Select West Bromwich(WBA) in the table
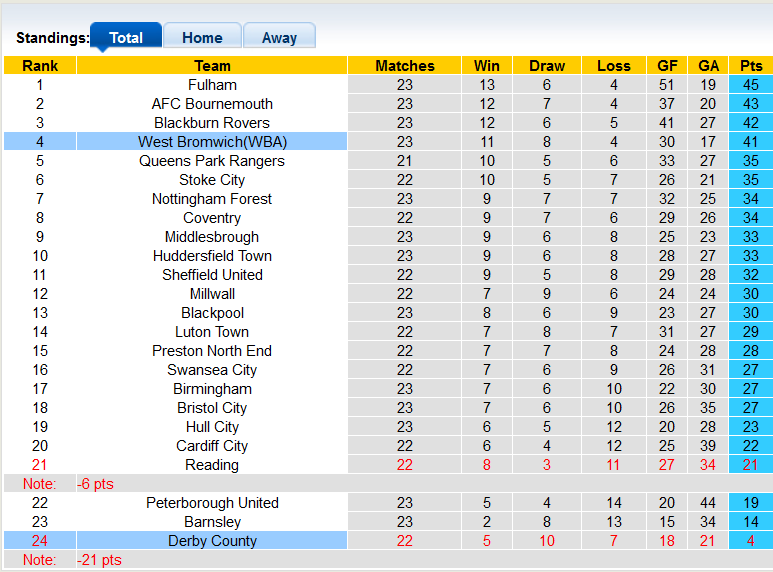Image resolution: width=773 pixels, height=572 pixels. (x=212, y=142)
